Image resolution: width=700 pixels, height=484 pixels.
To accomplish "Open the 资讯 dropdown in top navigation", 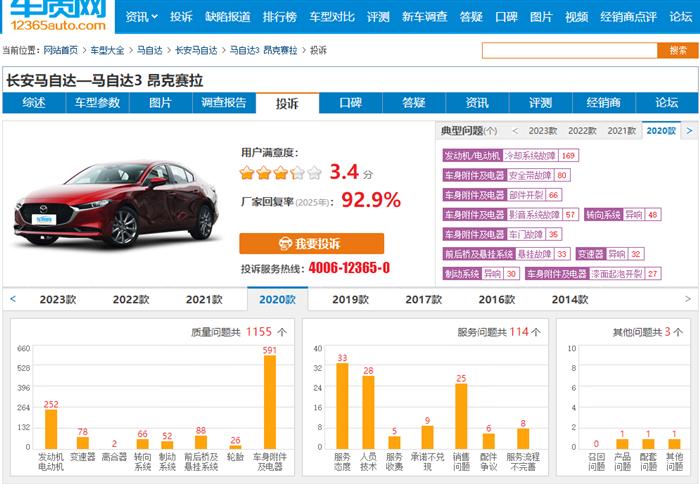I will click(x=142, y=17).
